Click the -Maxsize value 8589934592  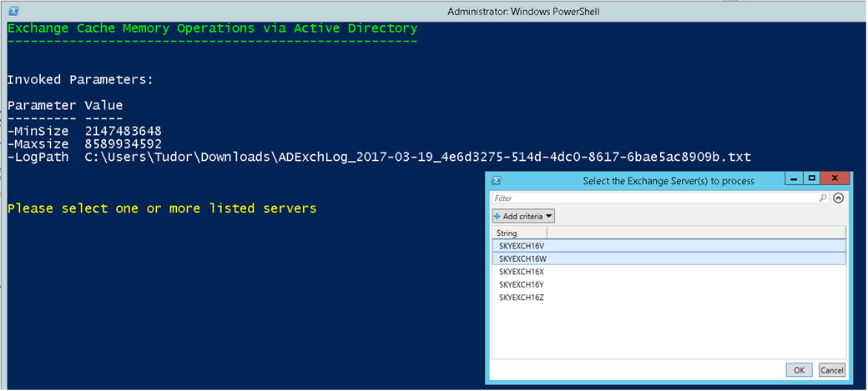click(x=124, y=144)
